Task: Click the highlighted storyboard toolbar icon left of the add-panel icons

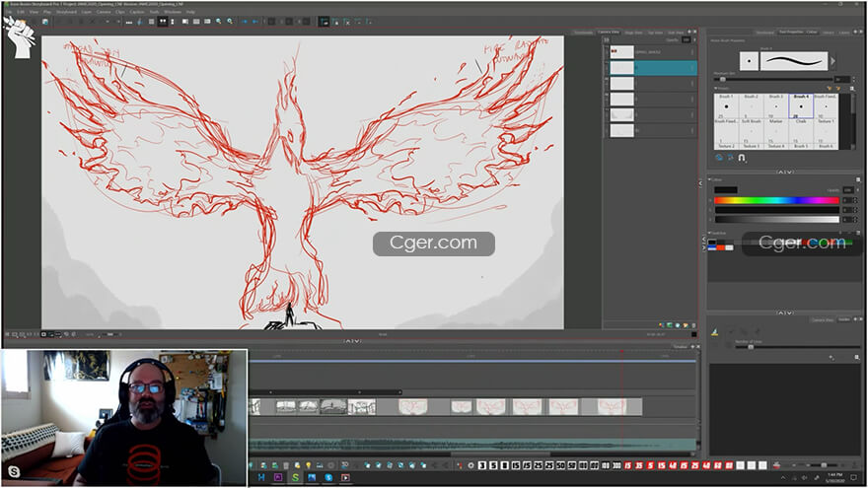Action: pos(325,22)
